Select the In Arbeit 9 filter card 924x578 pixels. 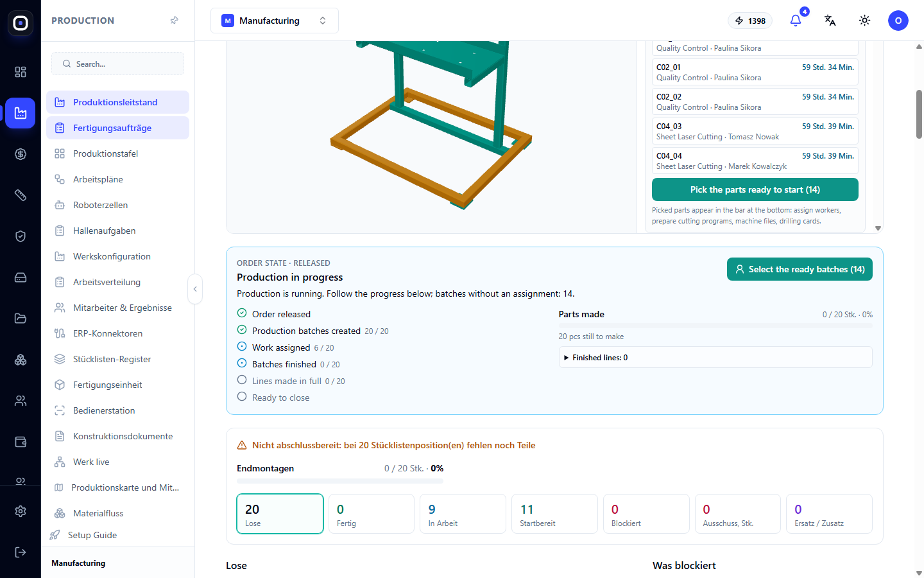click(x=463, y=514)
